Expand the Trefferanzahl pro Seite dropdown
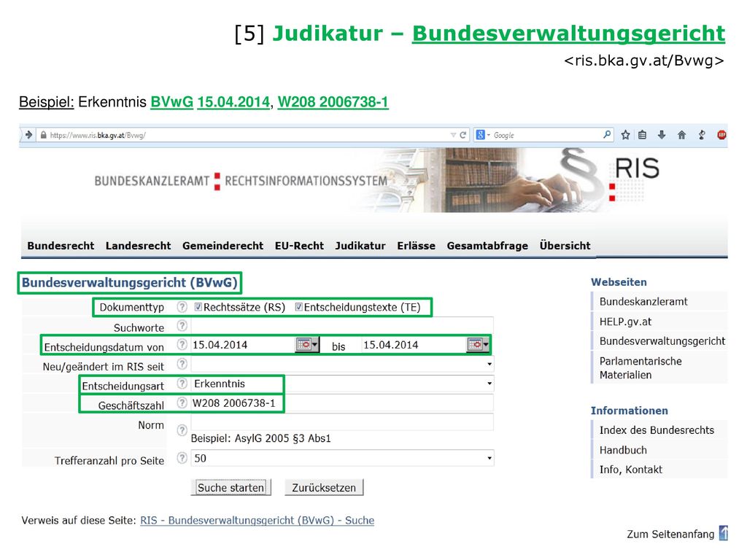 coord(489,458)
